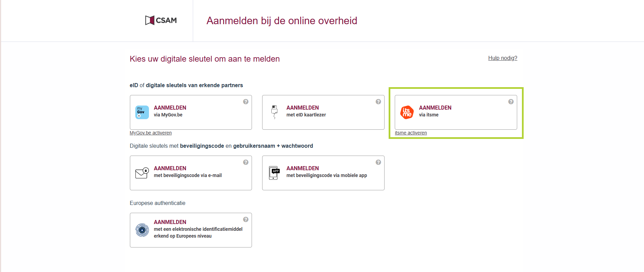This screenshot has width=644, height=272.
Task: Click the mobile app phone icon
Action: 274,173
